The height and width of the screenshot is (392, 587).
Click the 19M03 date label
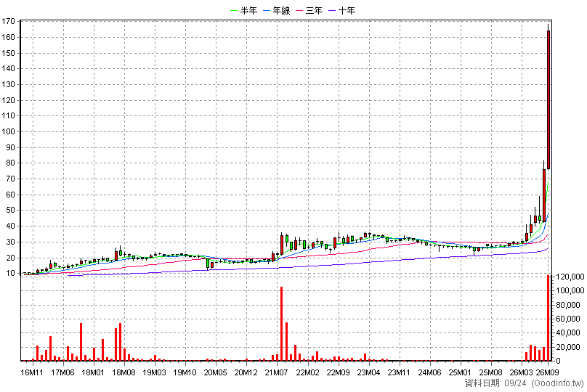(154, 372)
